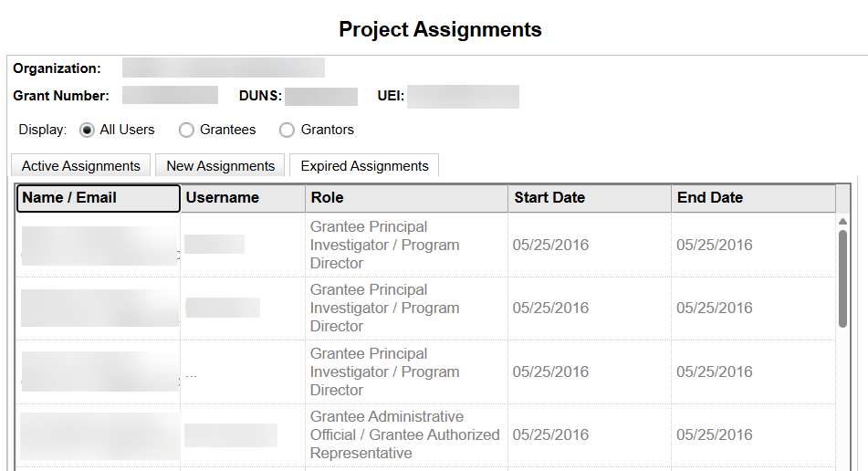Click the second row End Date cell
This screenshot has height=471, width=868.
pyautogui.click(x=715, y=308)
